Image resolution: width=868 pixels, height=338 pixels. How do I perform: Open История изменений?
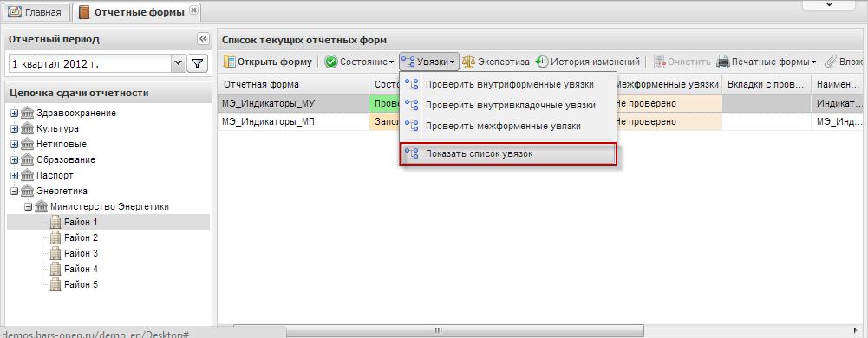pos(588,62)
